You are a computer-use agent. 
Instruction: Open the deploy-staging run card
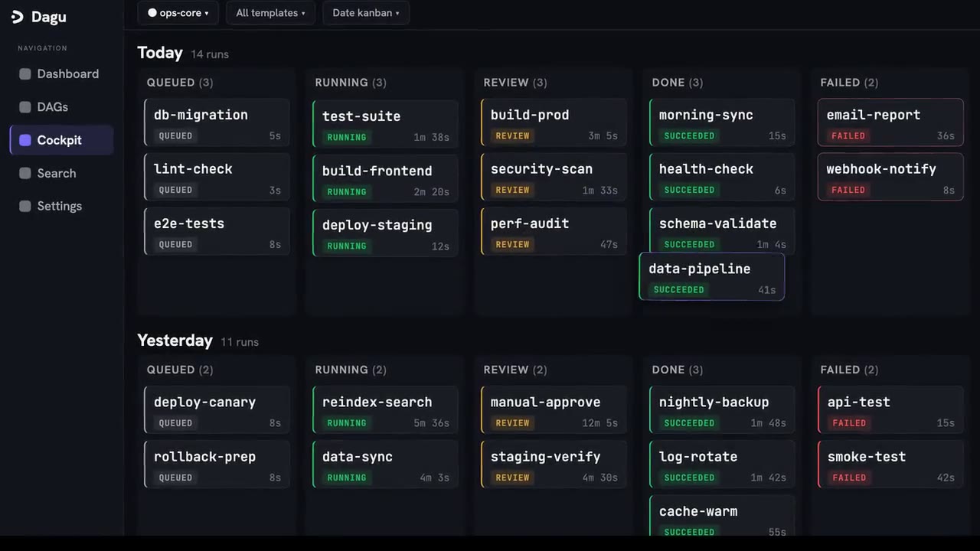385,233
